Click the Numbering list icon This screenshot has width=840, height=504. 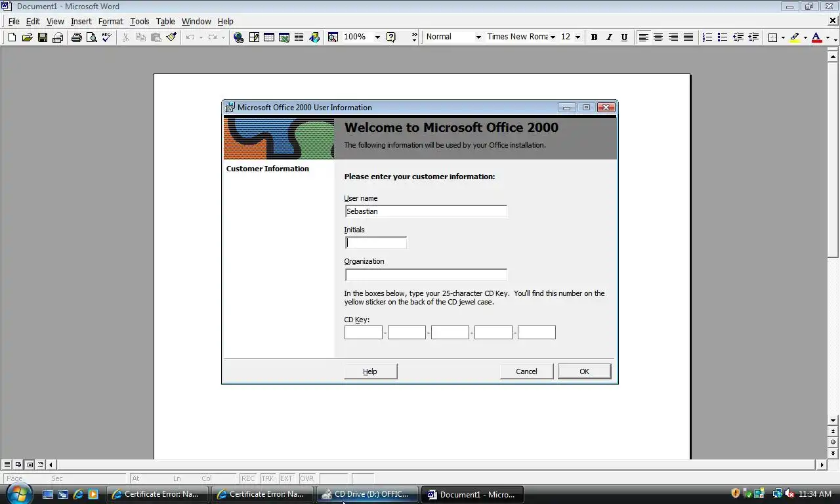[x=707, y=37]
